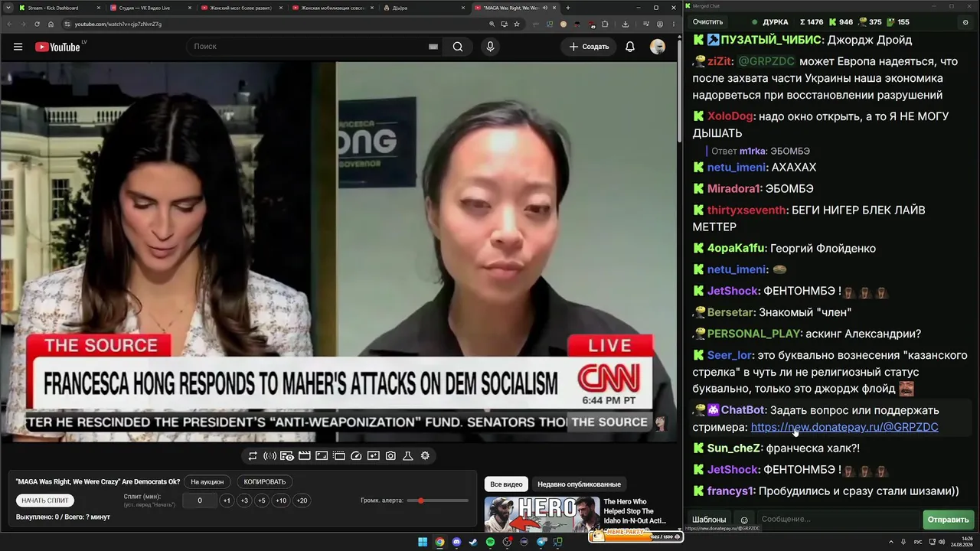The image size is (980, 551).
Task: Switch to the Дыра tab
Action: 423,8
